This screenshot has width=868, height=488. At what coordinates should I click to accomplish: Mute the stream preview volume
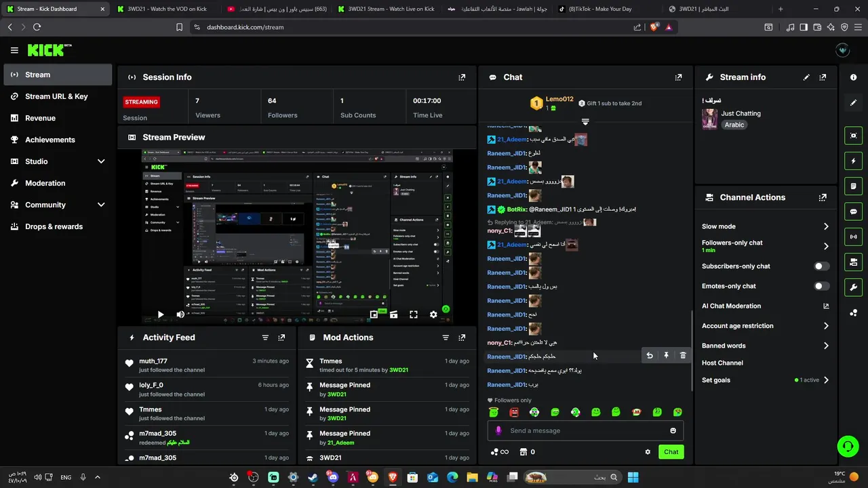[x=180, y=314]
